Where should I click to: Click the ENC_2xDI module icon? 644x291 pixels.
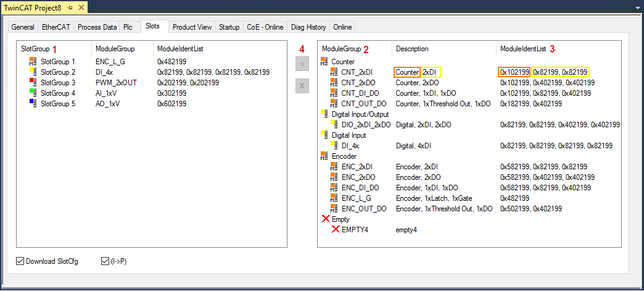334,167
